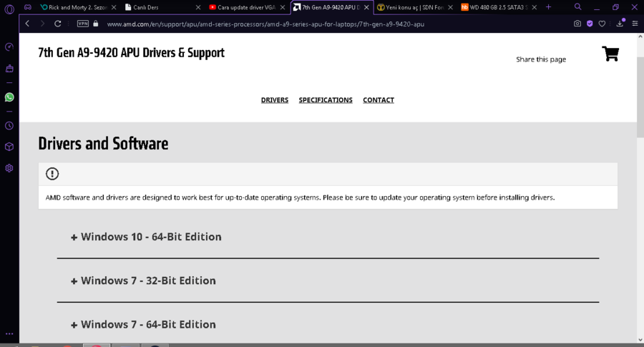The width and height of the screenshot is (644, 347).
Task: Click the 7th Gen A9-9420 APU heading
Action: [x=132, y=52]
